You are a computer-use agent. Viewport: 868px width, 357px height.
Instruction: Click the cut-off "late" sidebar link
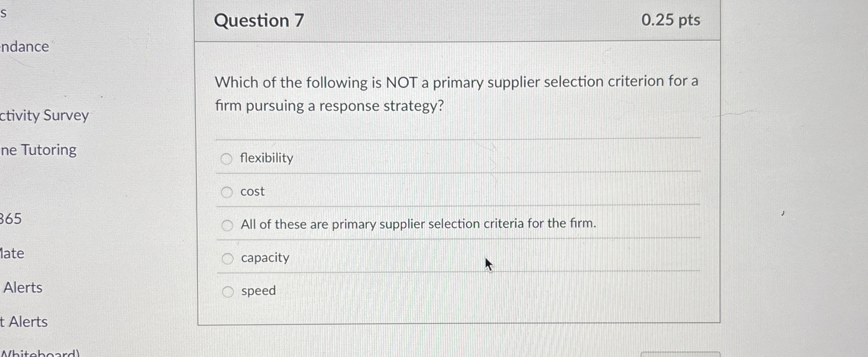pos(12,253)
